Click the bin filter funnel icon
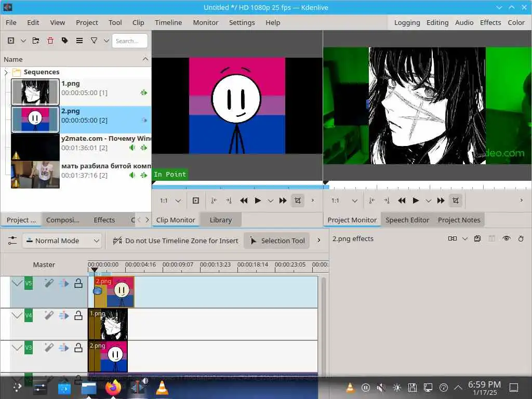This screenshot has height=399, width=532. point(94,41)
